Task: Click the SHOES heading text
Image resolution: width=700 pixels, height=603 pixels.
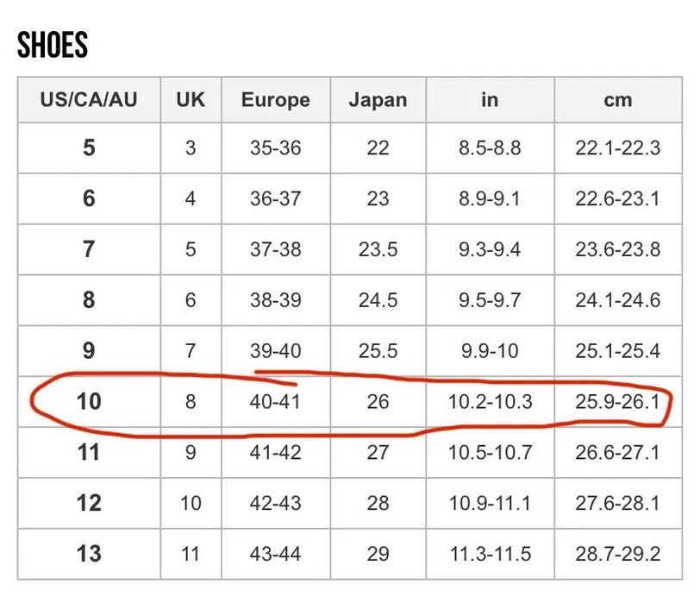Action: 53,45
